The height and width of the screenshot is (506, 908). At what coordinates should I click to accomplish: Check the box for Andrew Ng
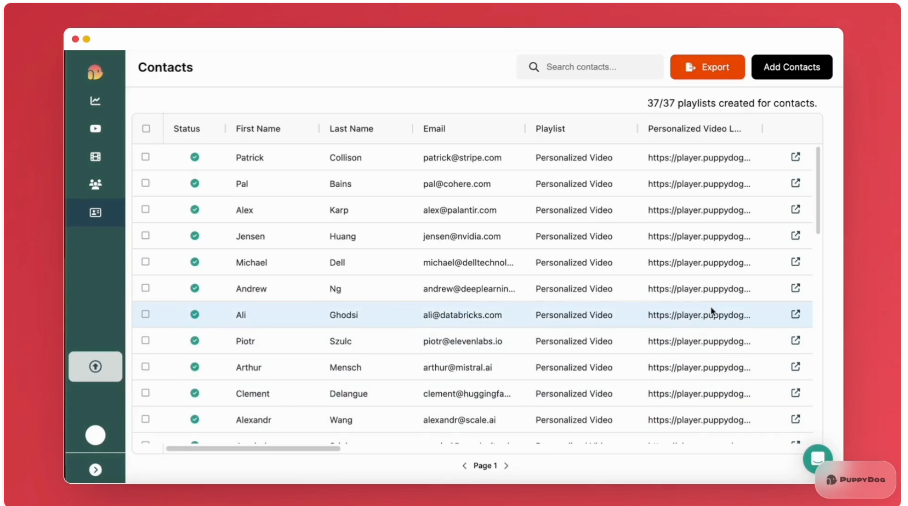[x=145, y=288]
